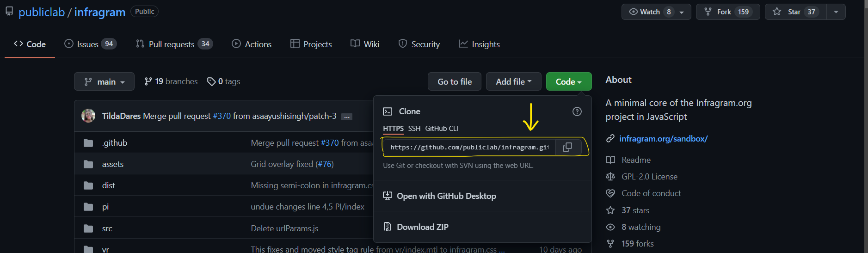868x253 pixels.
Task: Open the GPL-2.0 License link
Action: [x=649, y=177]
